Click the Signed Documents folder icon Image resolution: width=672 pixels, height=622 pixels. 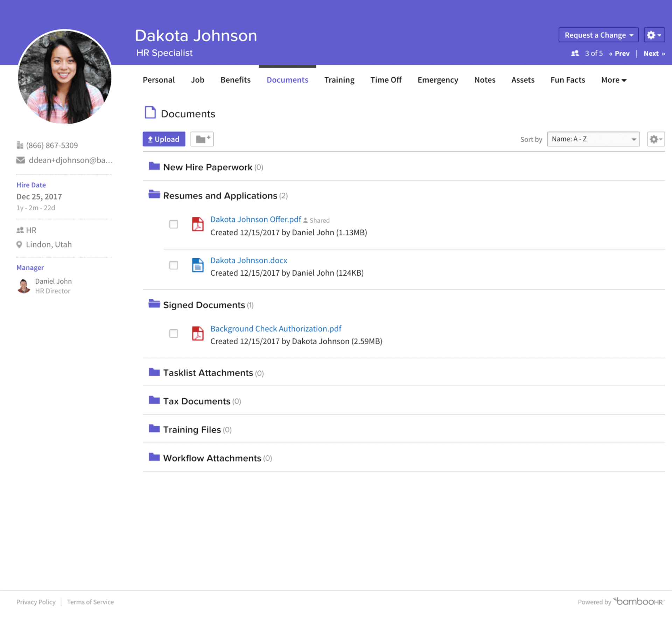[x=154, y=304]
